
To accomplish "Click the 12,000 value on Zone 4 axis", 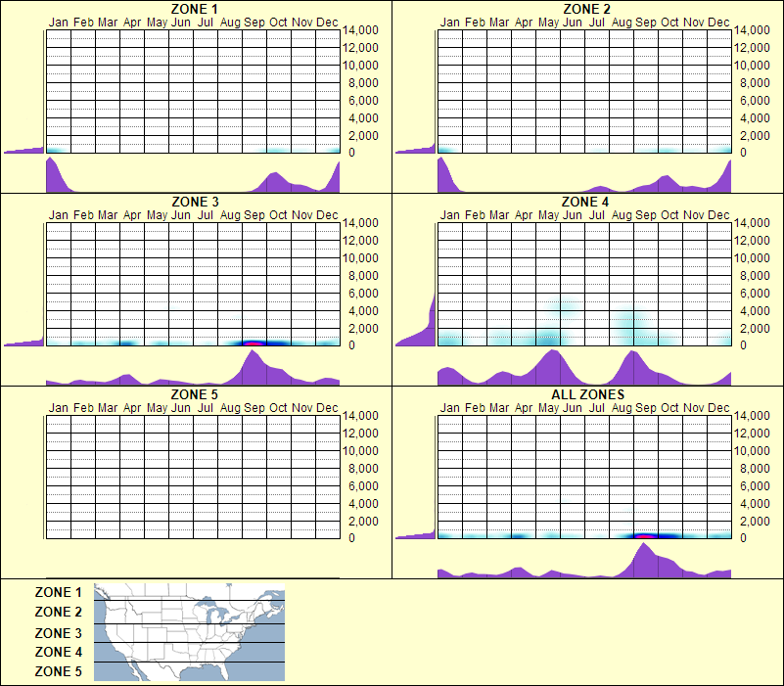I will (x=752, y=241).
